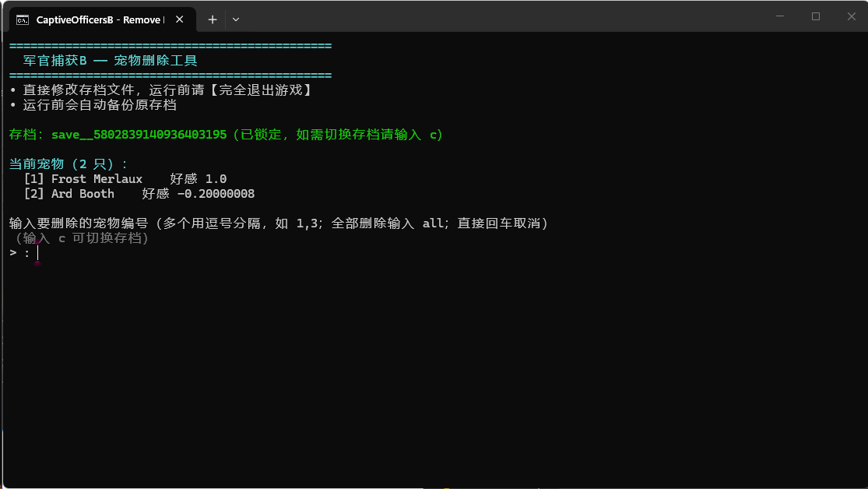Viewport: 868px width, 489px height.
Task: Click the affinity value '好感 1.0'
Action: pyautogui.click(x=199, y=179)
